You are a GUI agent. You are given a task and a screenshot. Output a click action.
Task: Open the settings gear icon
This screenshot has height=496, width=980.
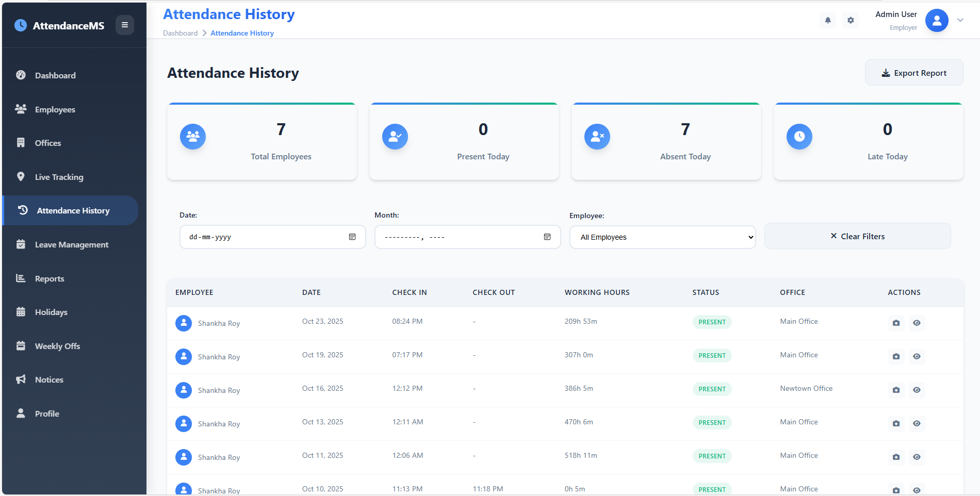pyautogui.click(x=851, y=21)
